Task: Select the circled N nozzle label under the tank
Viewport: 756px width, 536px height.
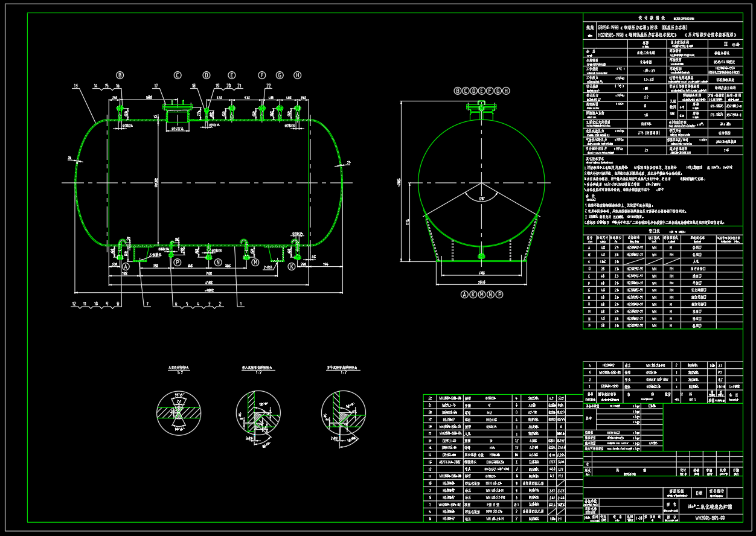Action: [x=218, y=263]
